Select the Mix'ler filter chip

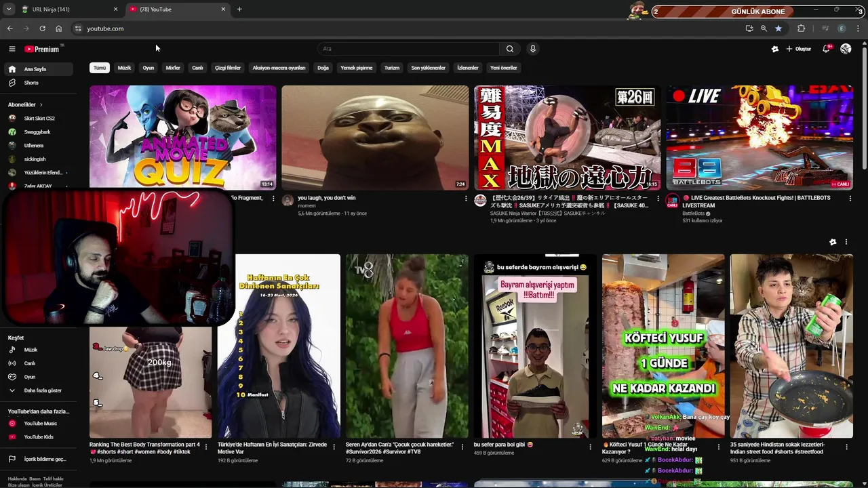pos(173,68)
